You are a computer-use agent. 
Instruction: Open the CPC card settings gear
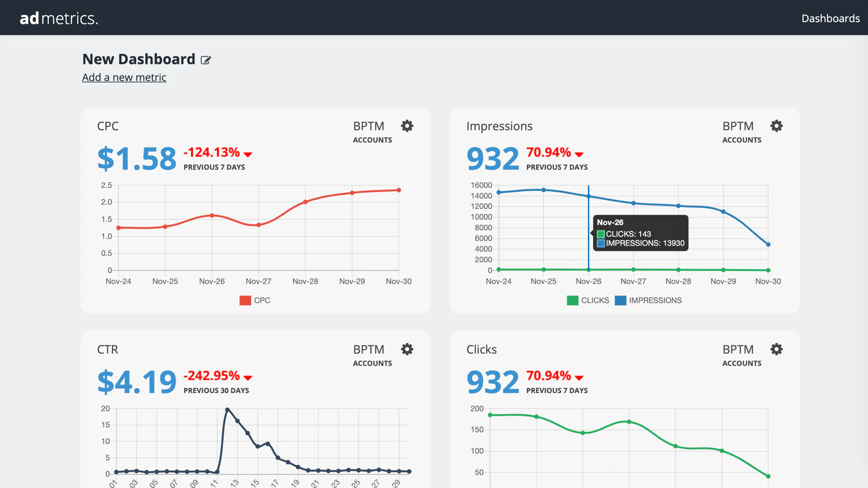407,126
